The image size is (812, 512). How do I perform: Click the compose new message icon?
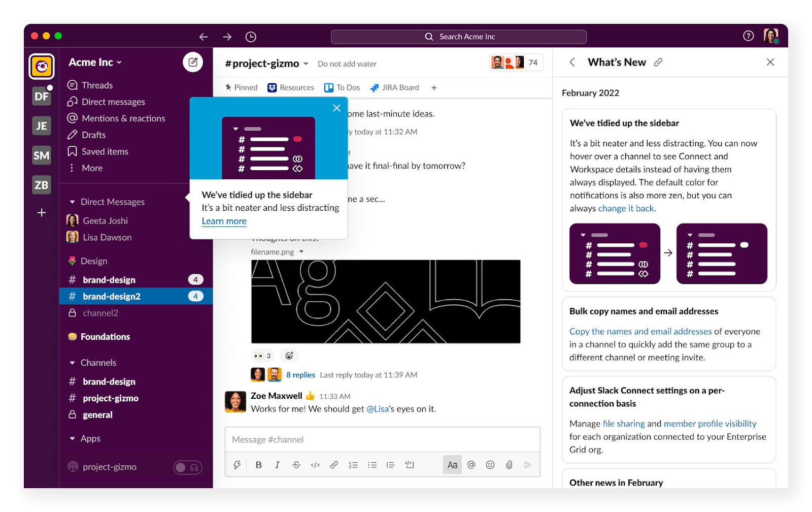click(x=193, y=62)
